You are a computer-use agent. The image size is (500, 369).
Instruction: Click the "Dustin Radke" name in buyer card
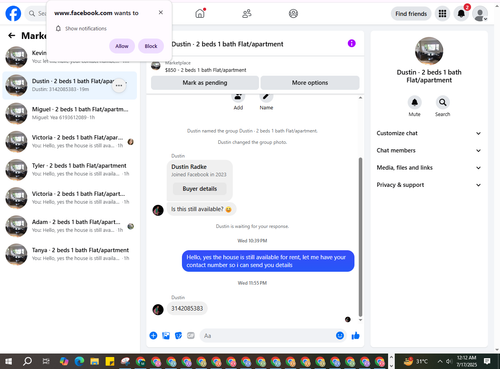click(x=189, y=167)
